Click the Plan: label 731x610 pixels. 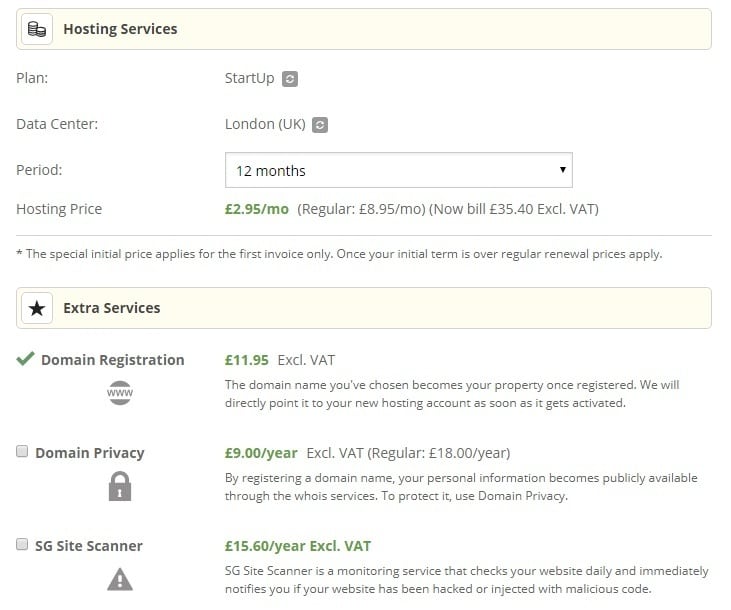[32, 78]
